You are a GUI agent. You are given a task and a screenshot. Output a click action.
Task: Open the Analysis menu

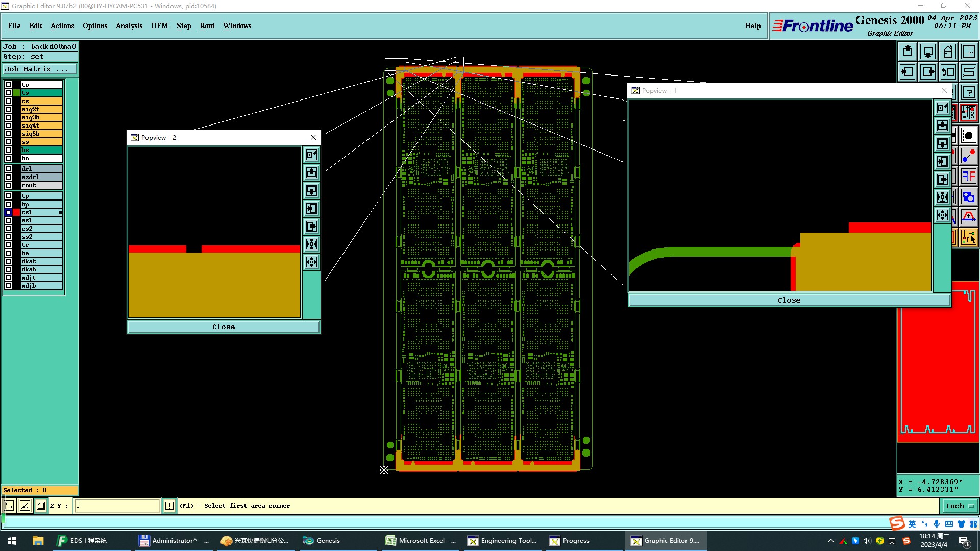click(129, 26)
